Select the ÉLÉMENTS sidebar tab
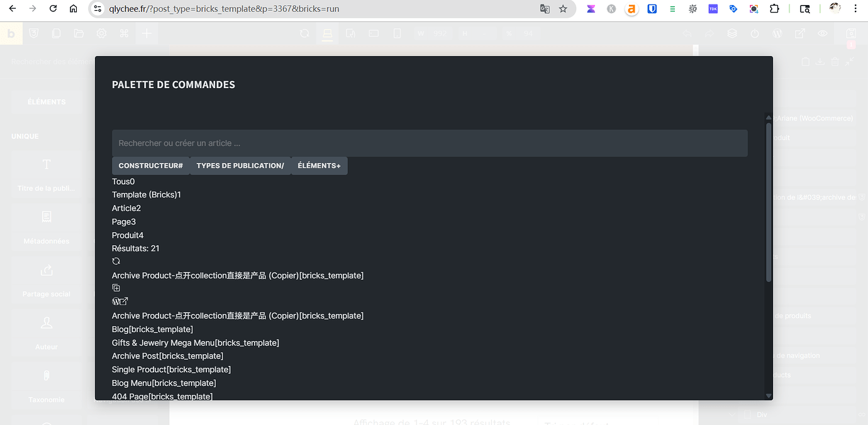Image resolution: width=868 pixels, height=425 pixels. click(46, 101)
